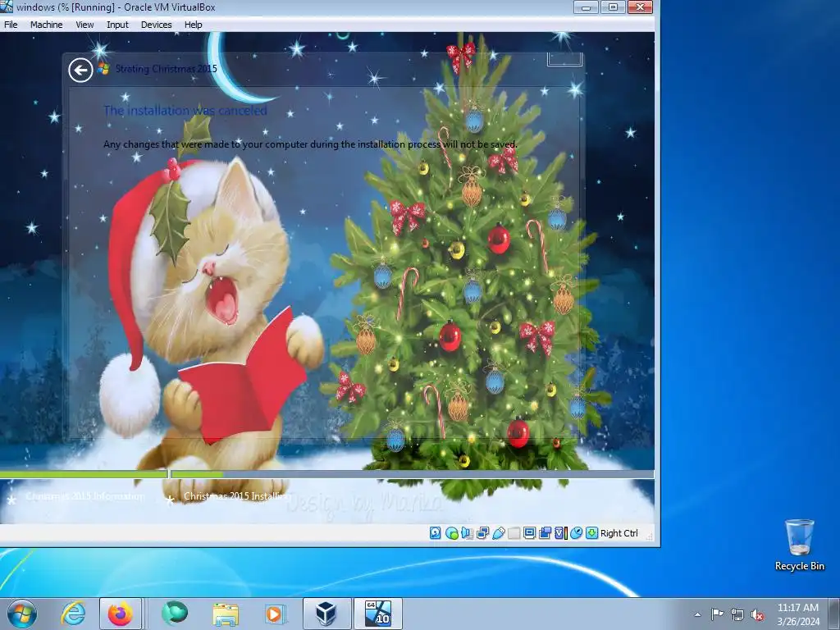Close the VirtualBox VM window

pos(640,7)
